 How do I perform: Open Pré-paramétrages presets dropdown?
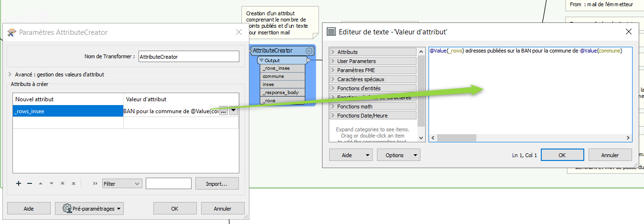[89, 209]
